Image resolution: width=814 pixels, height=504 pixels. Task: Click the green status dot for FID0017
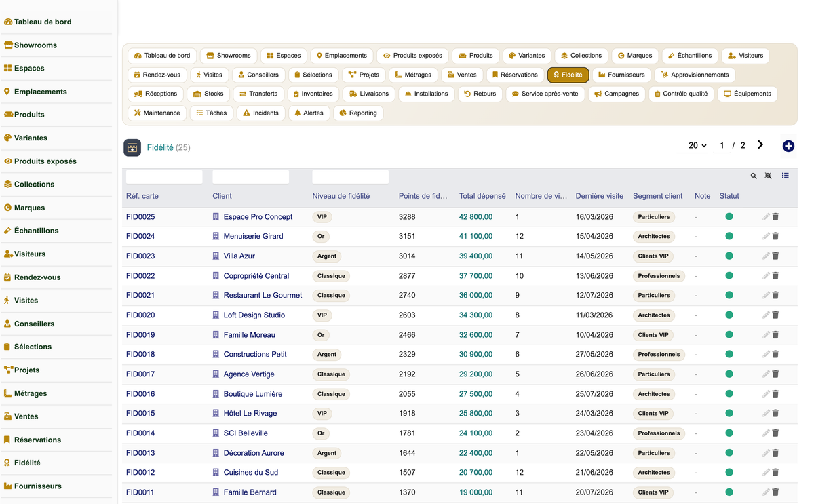[729, 374]
